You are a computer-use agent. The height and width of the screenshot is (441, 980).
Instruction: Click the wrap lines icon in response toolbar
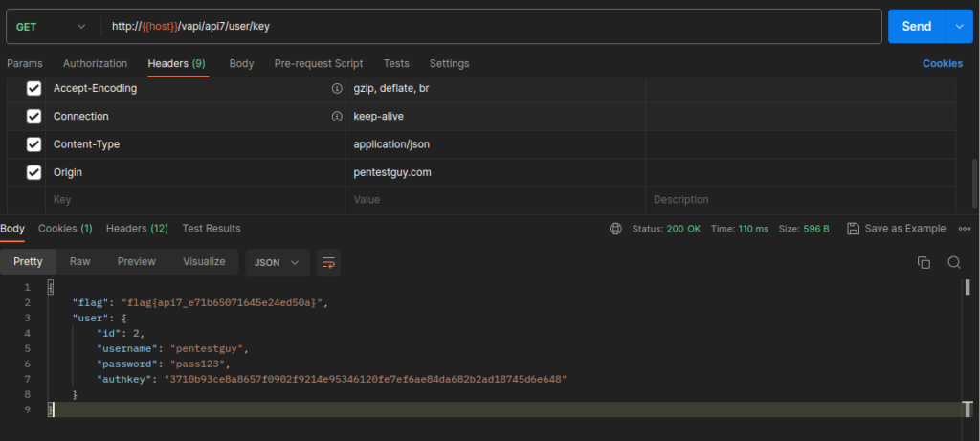pos(328,262)
